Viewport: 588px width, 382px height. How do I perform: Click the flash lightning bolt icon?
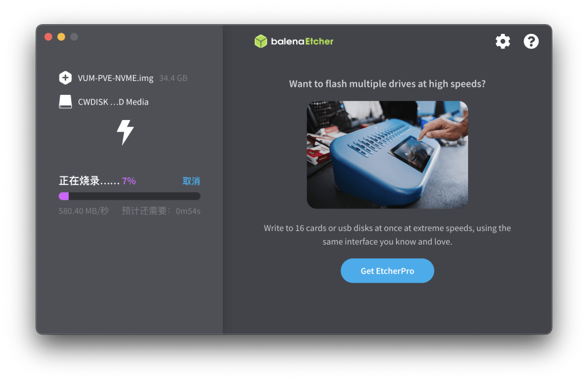coord(125,132)
